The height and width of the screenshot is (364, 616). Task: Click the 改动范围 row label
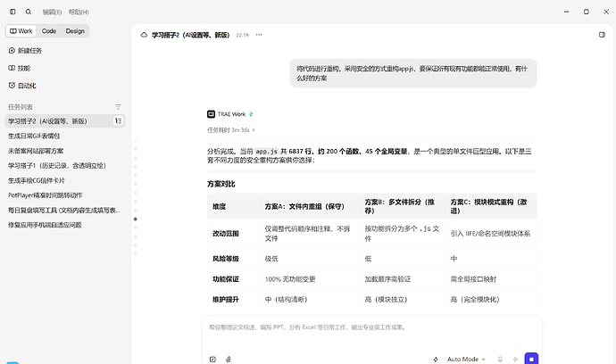click(x=226, y=234)
